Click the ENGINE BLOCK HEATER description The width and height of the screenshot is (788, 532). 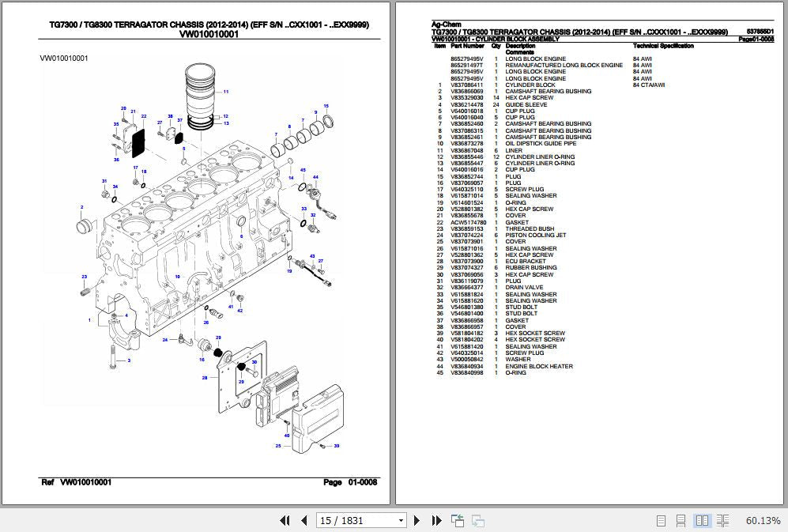point(539,366)
